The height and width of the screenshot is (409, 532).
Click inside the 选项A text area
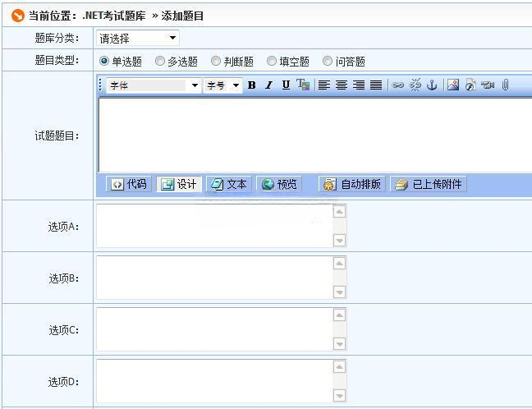pyautogui.click(x=214, y=226)
